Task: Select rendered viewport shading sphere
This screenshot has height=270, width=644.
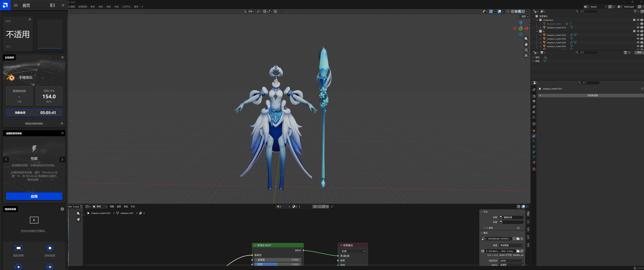Action: pyautogui.click(x=524, y=11)
